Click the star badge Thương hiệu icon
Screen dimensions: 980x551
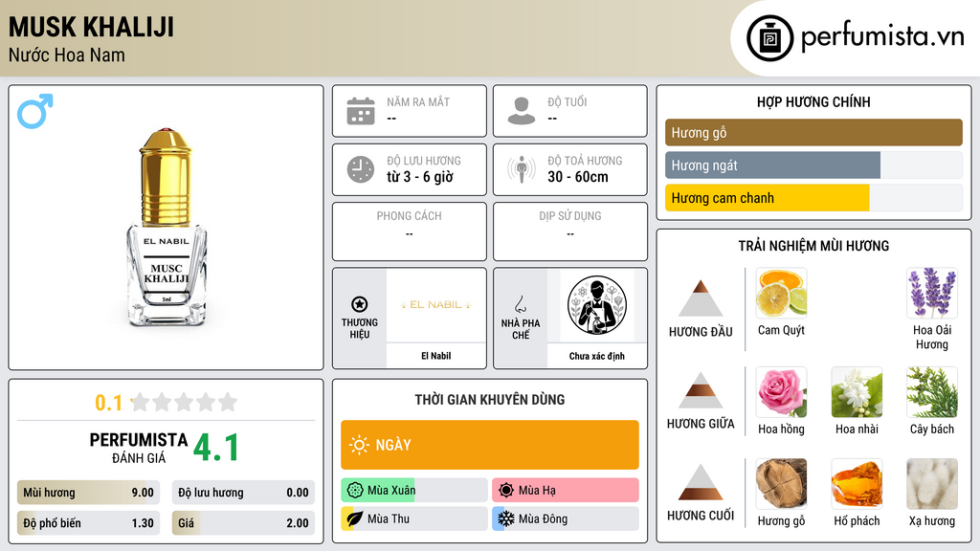pos(360,304)
